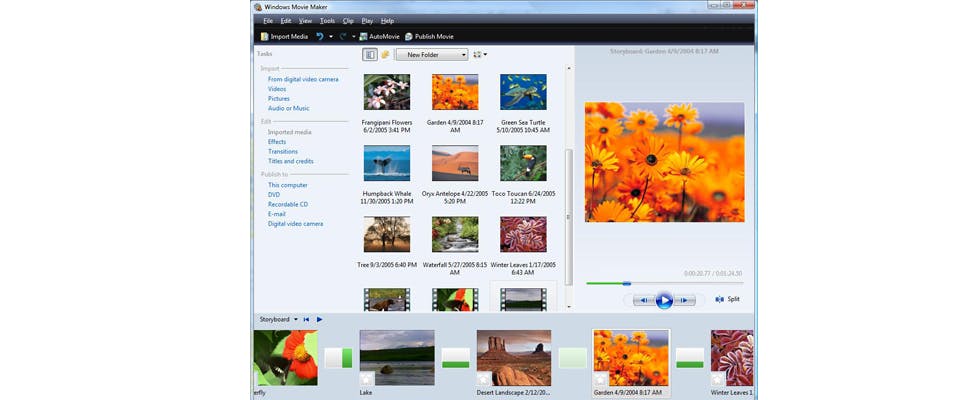Click the Split clip button
The width and height of the screenshot is (970, 400).
(728, 299)
